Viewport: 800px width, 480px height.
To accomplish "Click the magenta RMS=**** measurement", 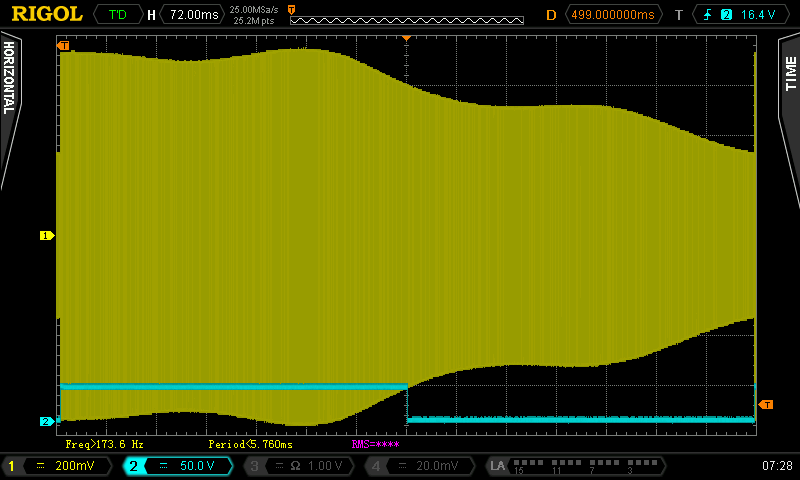I will tap(376, 444).
